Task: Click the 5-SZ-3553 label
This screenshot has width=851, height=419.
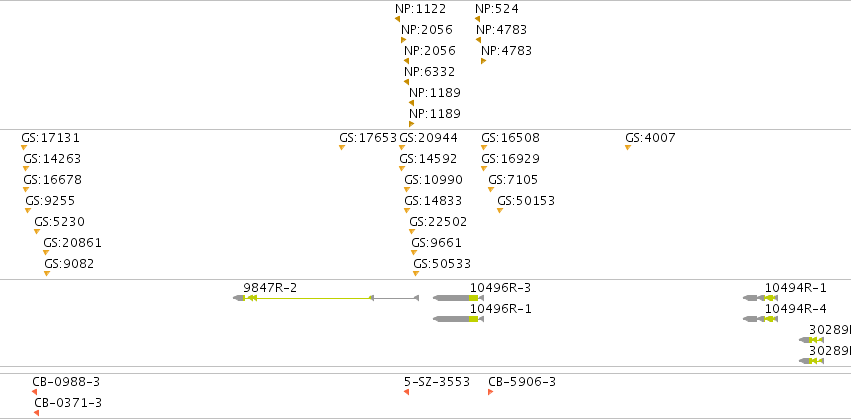Action: tap(437, 382)
